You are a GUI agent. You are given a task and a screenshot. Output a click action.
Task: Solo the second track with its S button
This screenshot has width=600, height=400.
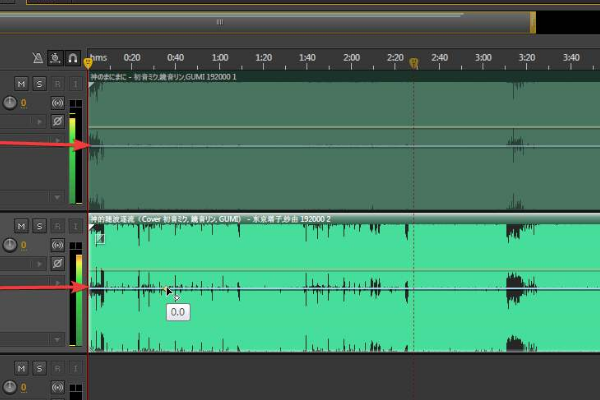click(39, 226)
